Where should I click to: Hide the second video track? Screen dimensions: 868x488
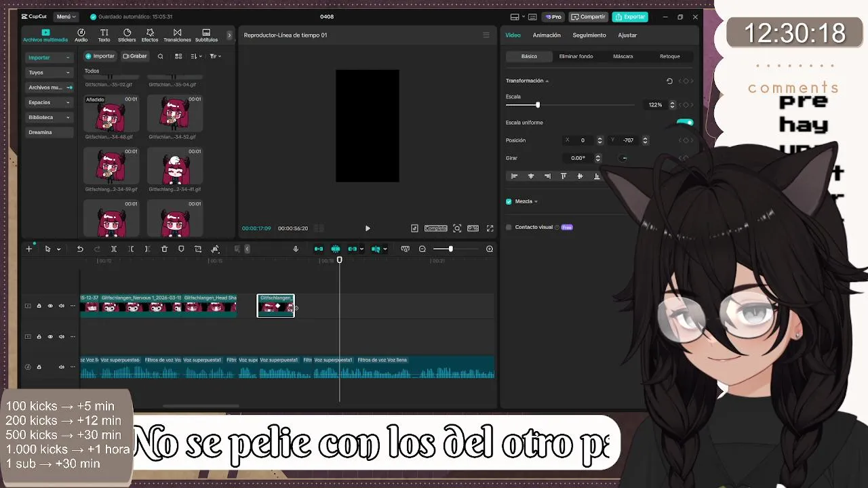(x=50, y=336)
